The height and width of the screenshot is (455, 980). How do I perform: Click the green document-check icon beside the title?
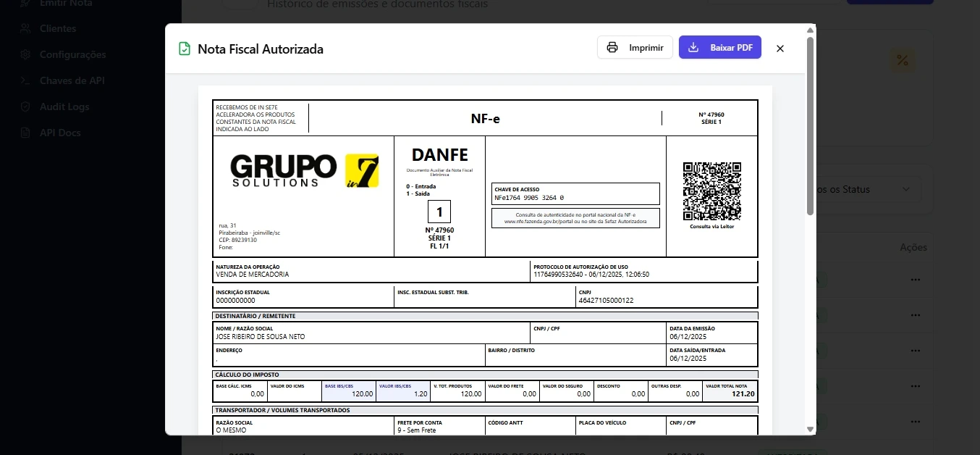(x=185, y=49)
